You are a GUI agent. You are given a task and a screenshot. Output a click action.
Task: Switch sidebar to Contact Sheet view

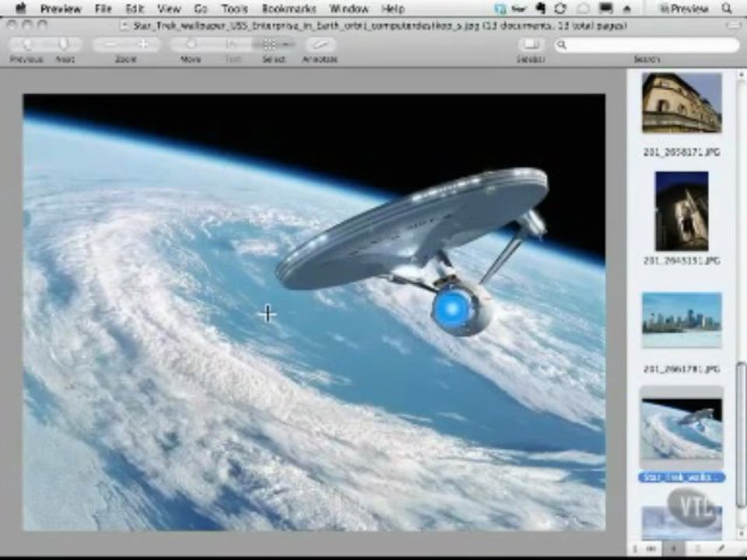coord(652,548)
